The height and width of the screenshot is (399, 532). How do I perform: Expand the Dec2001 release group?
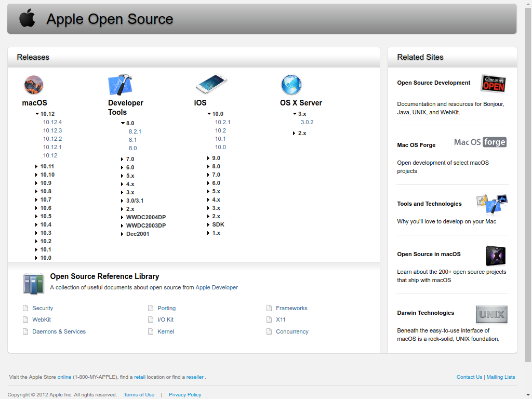coord(122,234)
